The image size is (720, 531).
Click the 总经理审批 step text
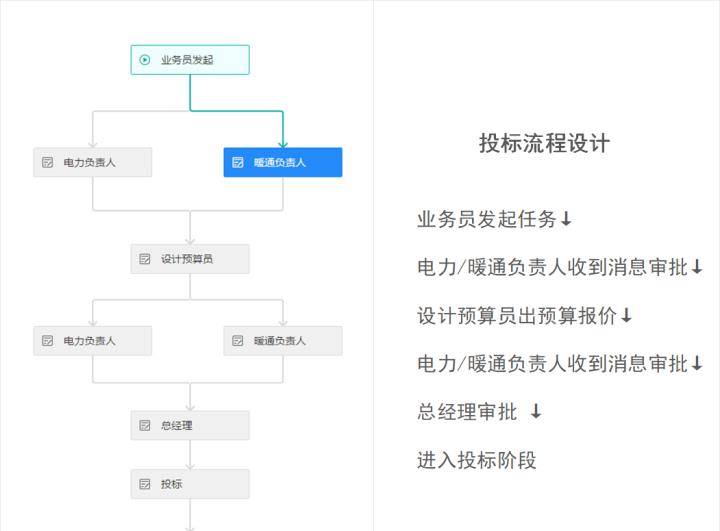(x=468, y=412)
